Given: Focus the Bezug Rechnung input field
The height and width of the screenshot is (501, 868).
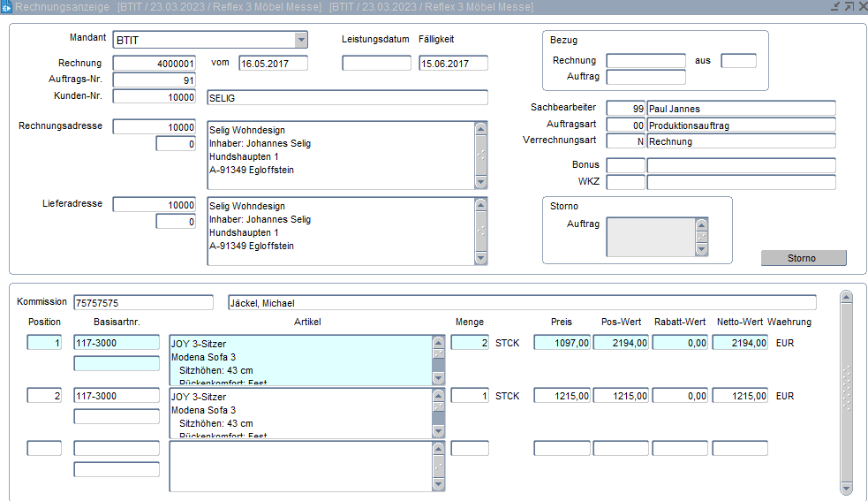Looking at the screenshot, I should pyautogui.click(x=645, y=61).
